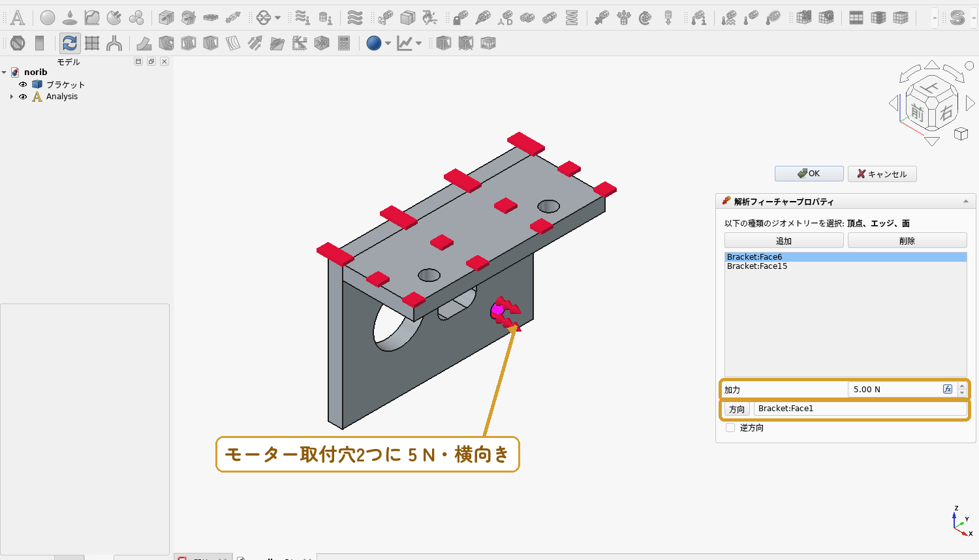
Task: Click the blue sphere toolbar icon
Action: tap(374, 43)
